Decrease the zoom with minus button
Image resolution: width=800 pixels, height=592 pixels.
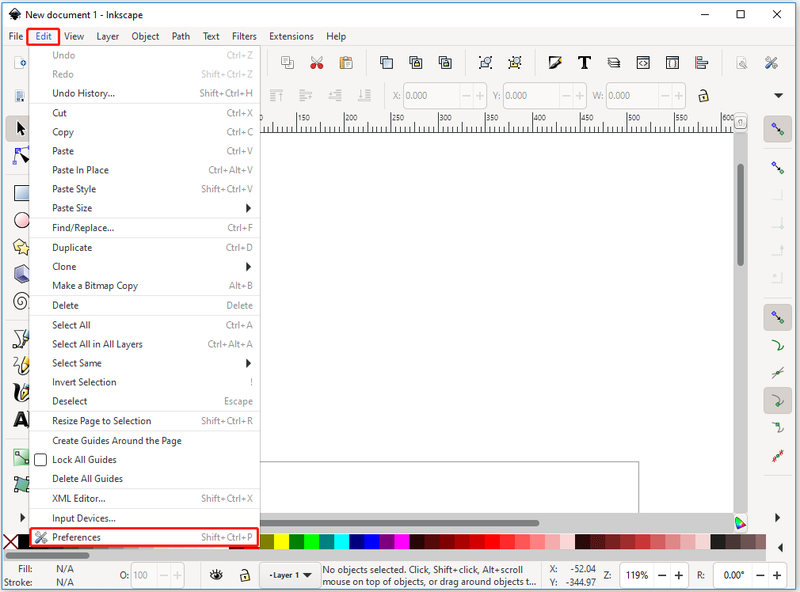tap(662, 575)
